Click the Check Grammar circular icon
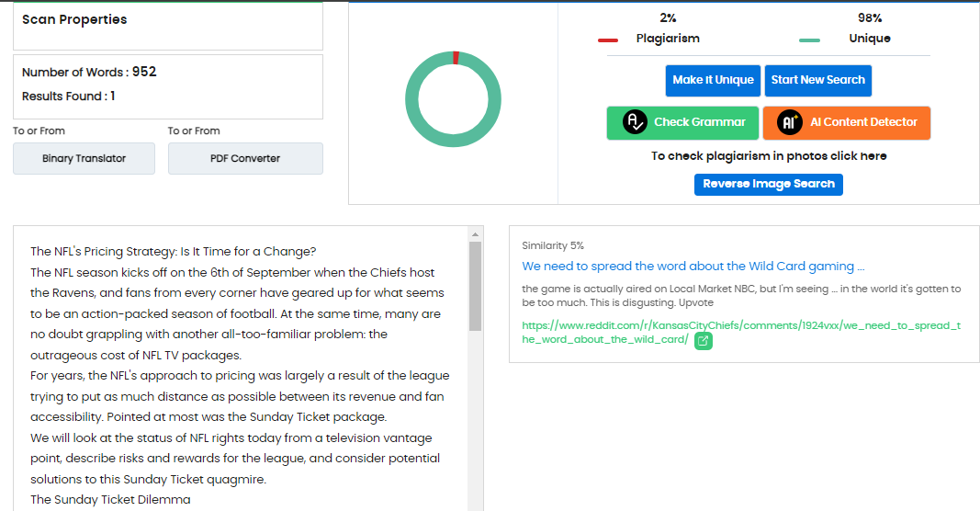Screen dimensions: 980x511 [x=635, y=122]
